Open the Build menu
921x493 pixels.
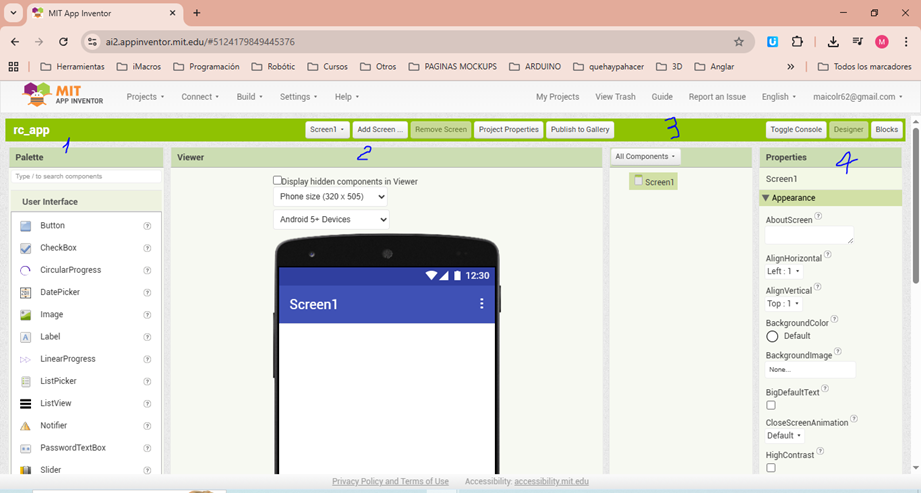pos(249,97)
